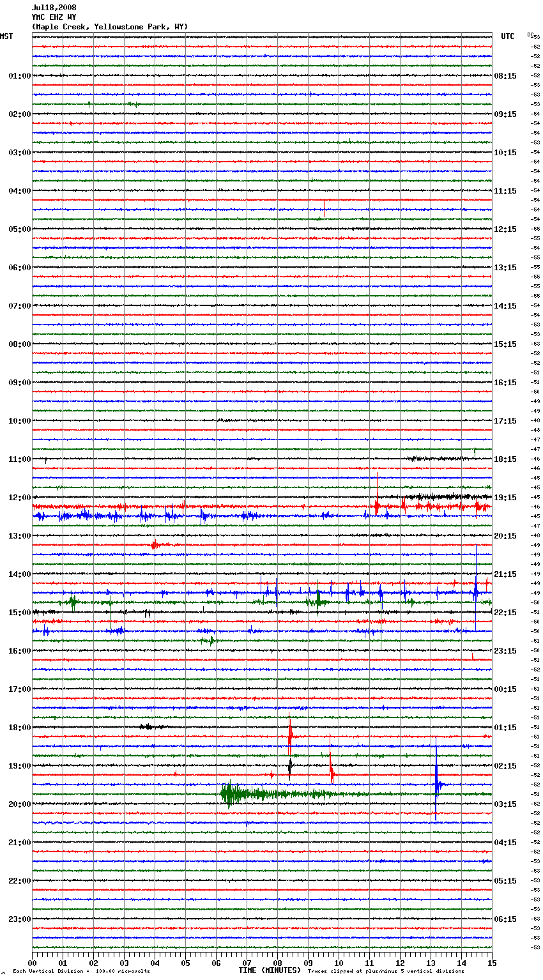Click minute 13 on the bottom axis
This screenshot has width=543, height=980.
[431, 963]
